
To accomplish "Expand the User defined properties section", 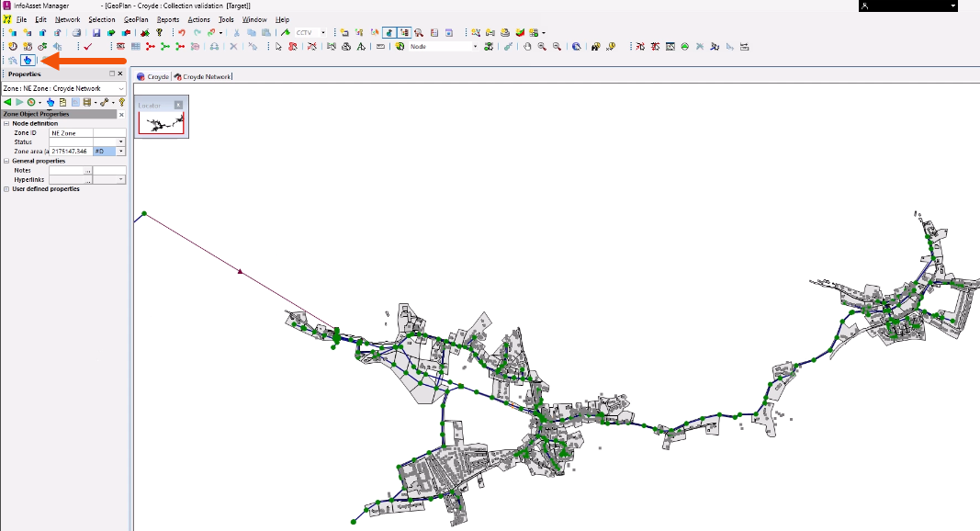I will tap(6, 188).
